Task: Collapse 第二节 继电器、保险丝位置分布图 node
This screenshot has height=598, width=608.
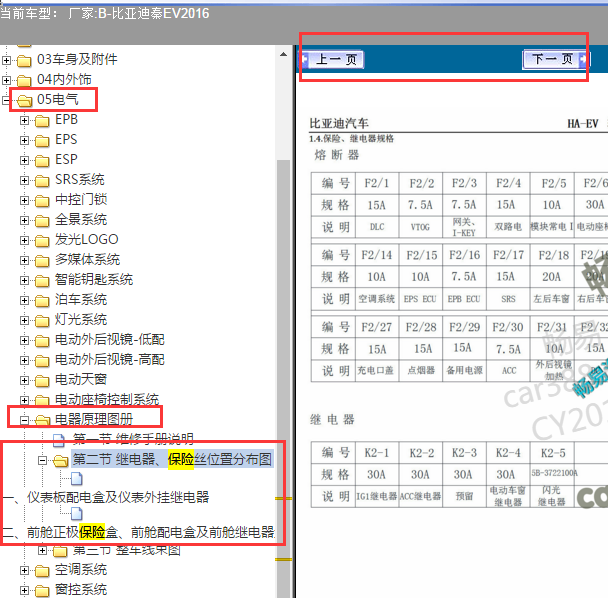Action: click(x=42, y=460)
